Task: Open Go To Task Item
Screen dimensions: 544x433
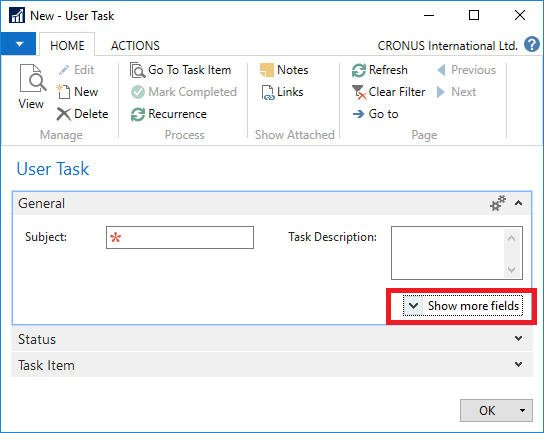Action: [180, 70]
